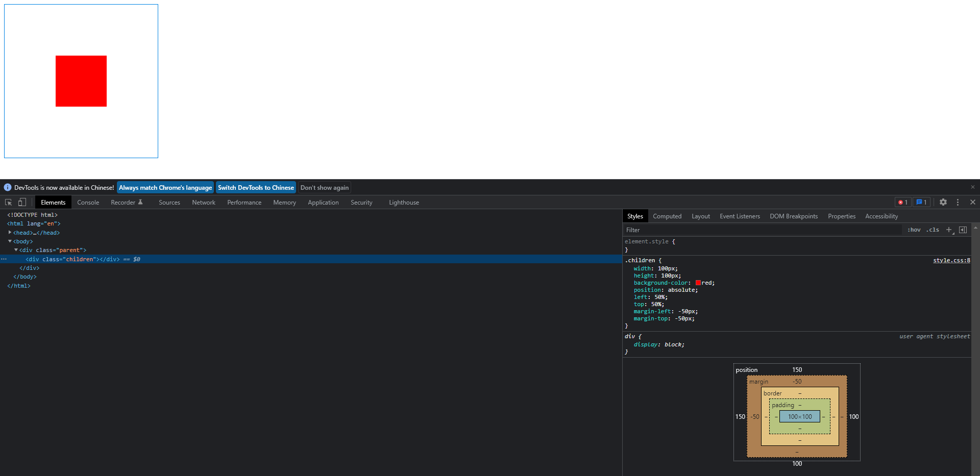
Task: Open the Elements tab
Action: tap(53, 203)
